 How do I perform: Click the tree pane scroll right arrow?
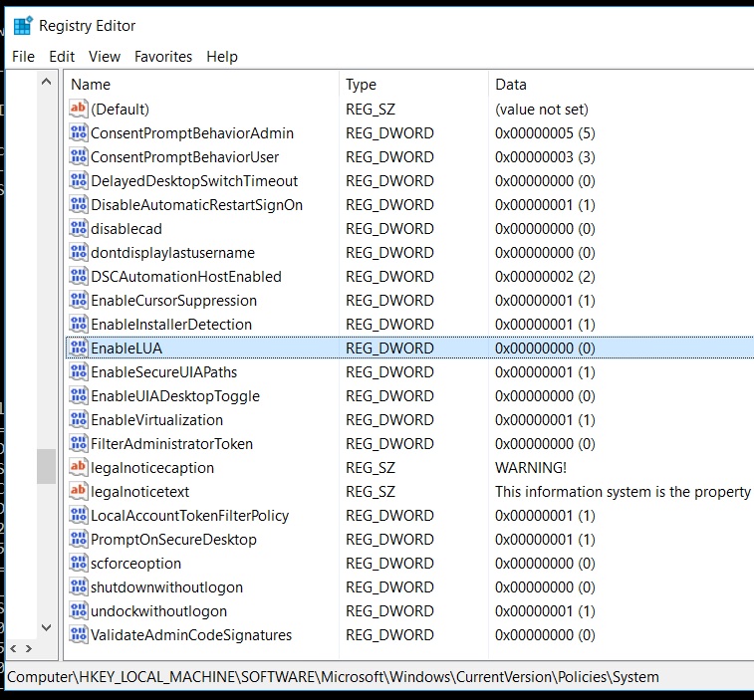[x=29, y=648]
